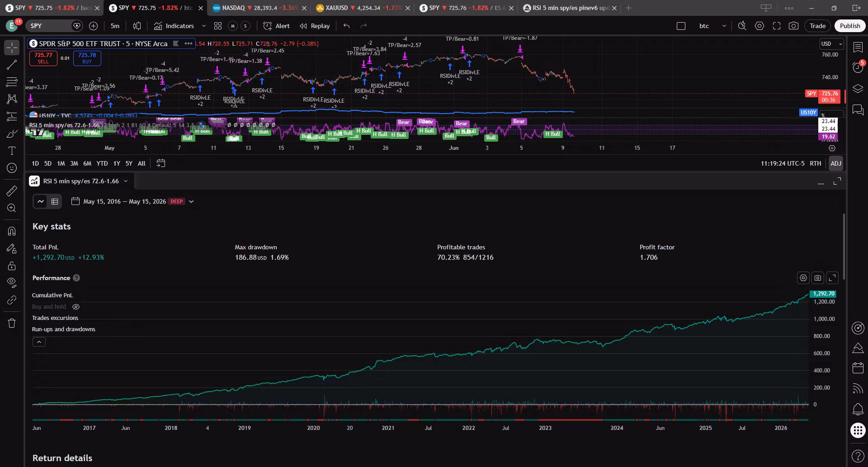Select the text annotation tool
This screenshot has height=467, width=868.
click(12, 151)
